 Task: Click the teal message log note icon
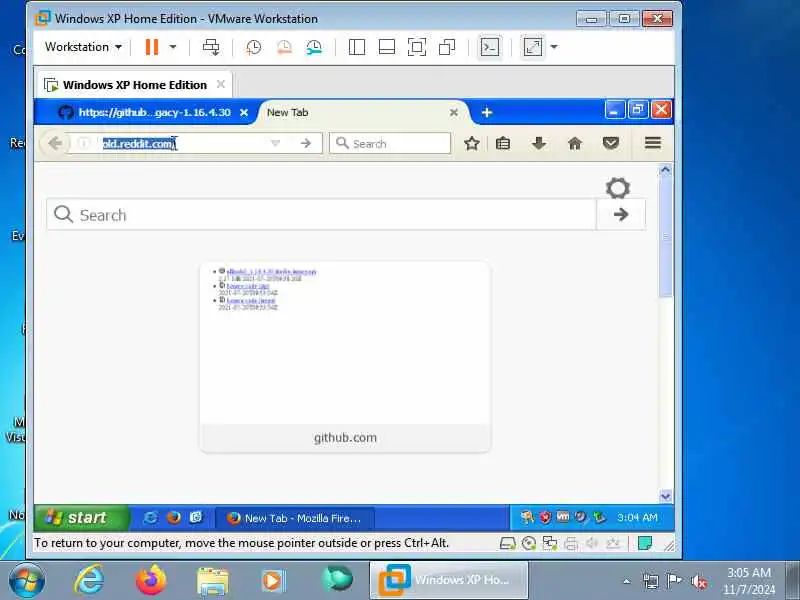(645, 543)
